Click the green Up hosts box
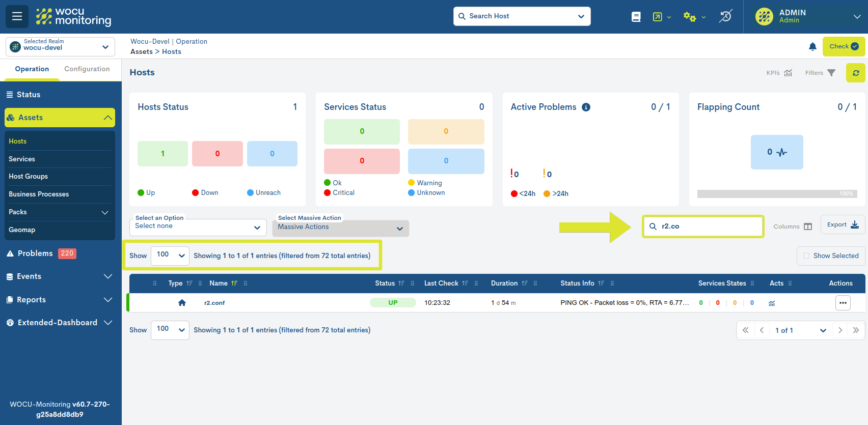868x425 pixels. coord(162,154)
